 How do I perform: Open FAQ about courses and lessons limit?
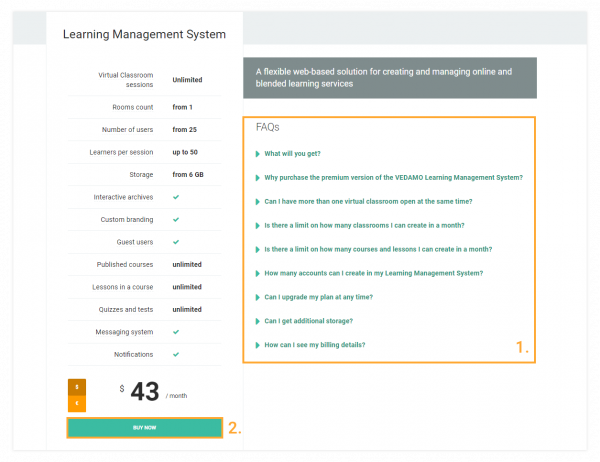point(378,249)
